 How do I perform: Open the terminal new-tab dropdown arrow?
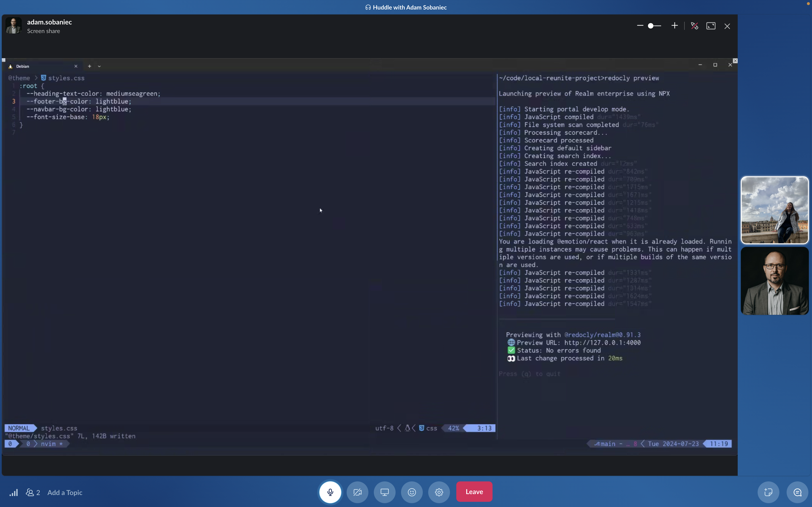coord(99,66)
